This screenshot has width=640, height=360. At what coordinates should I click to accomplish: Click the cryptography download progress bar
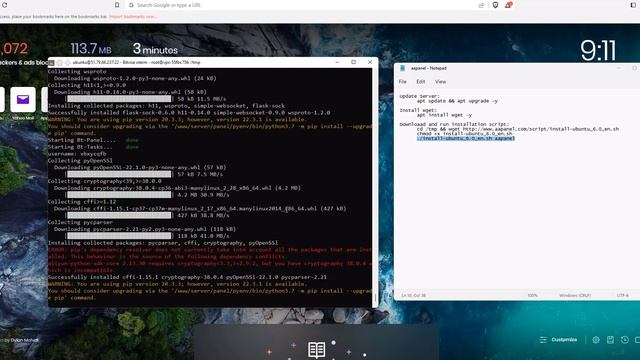coord(119,195)
